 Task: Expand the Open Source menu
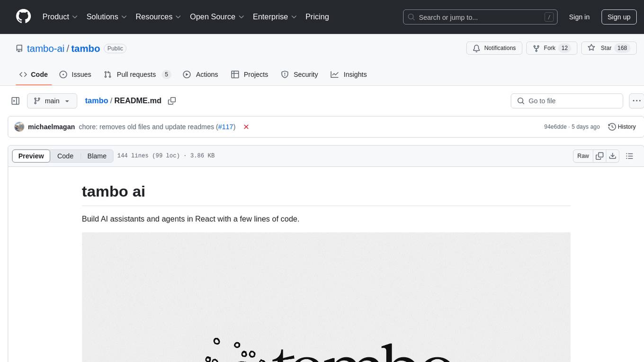(217, 17)
